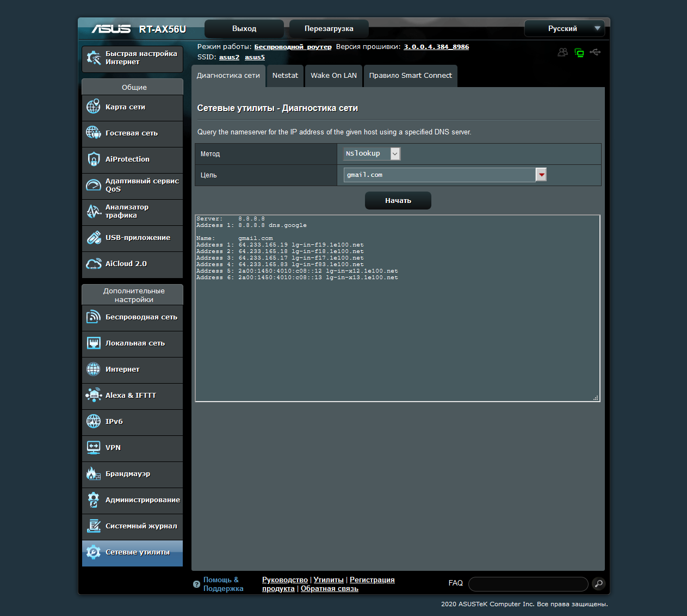Open Quick Internet Setup icon

(x=94, y=58)
